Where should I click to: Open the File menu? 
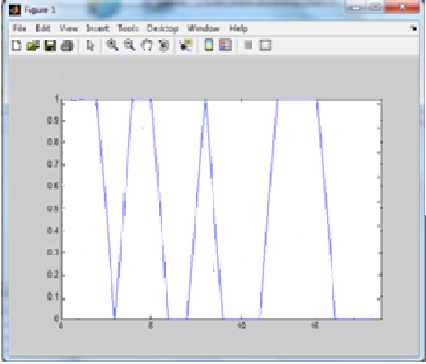19,28
